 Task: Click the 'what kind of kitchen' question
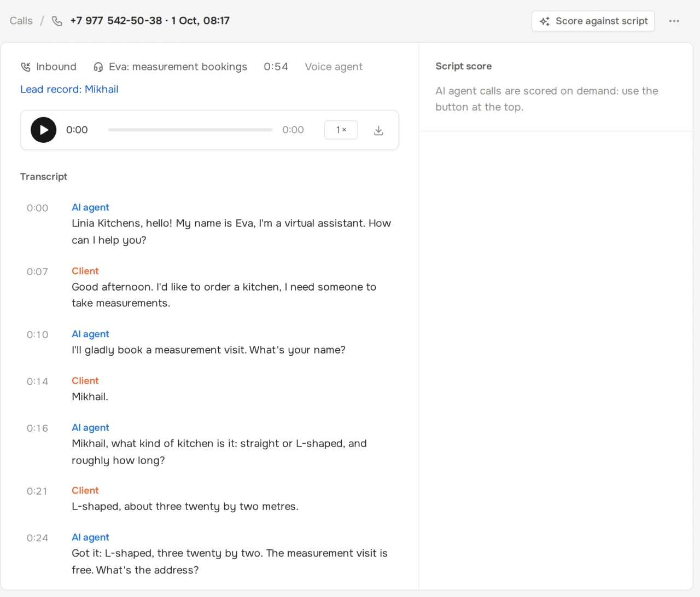[219, 452]
